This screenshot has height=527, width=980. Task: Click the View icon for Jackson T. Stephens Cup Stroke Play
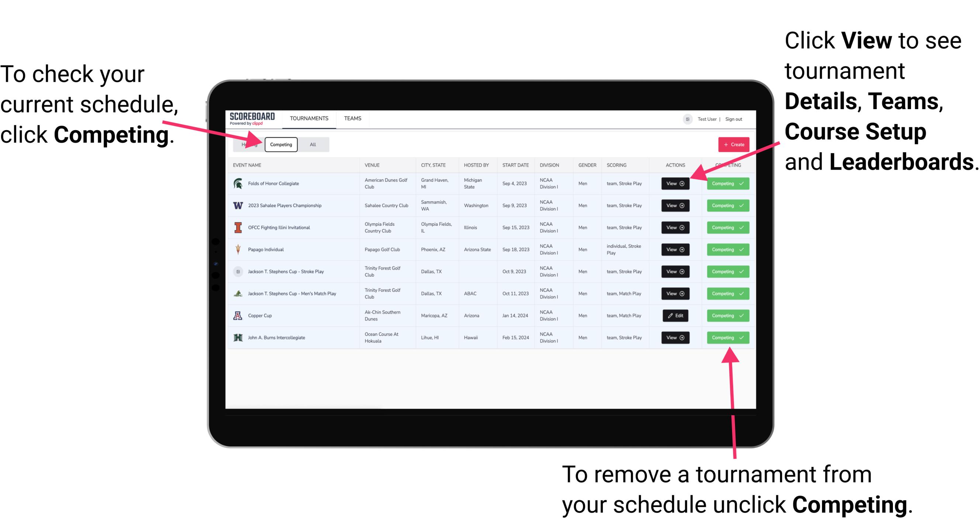point(675,271)
